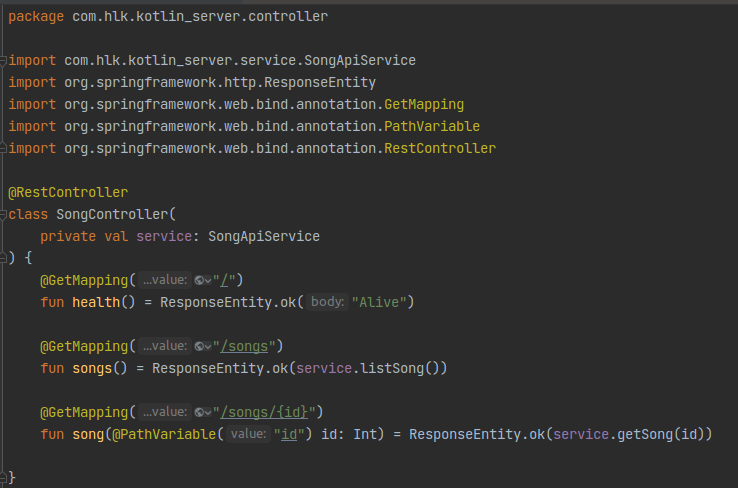Collapse the SongController class fold marker
738x488 pixels.
coord(5,215)
